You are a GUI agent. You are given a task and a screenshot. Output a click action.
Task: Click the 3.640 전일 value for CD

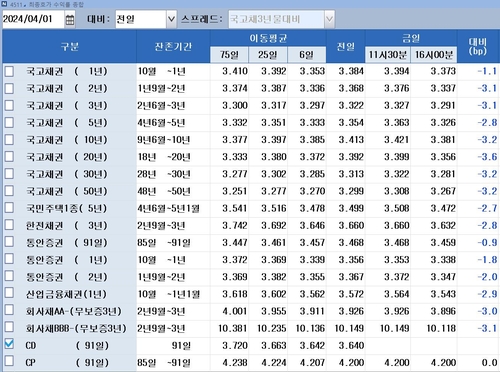[351, 345]
